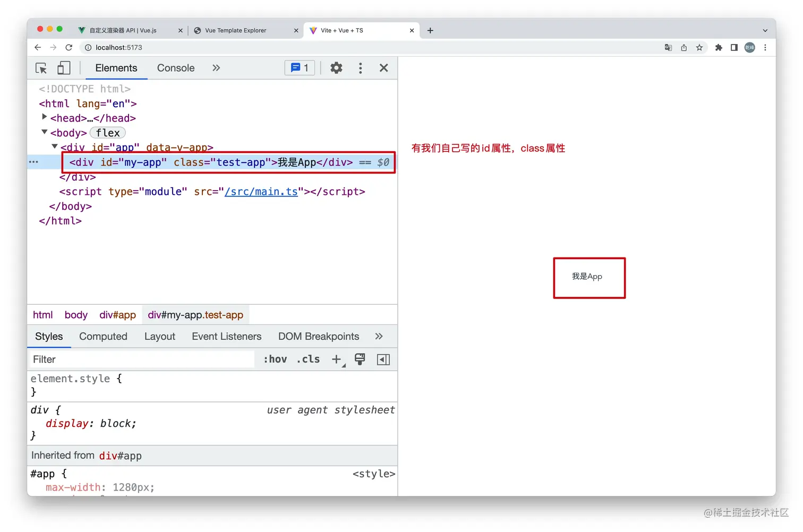Image resolution: width=803 pixels, height=532 pixels.
Task: Open the Extensions puzzle icon
Action: pos(719,47)
